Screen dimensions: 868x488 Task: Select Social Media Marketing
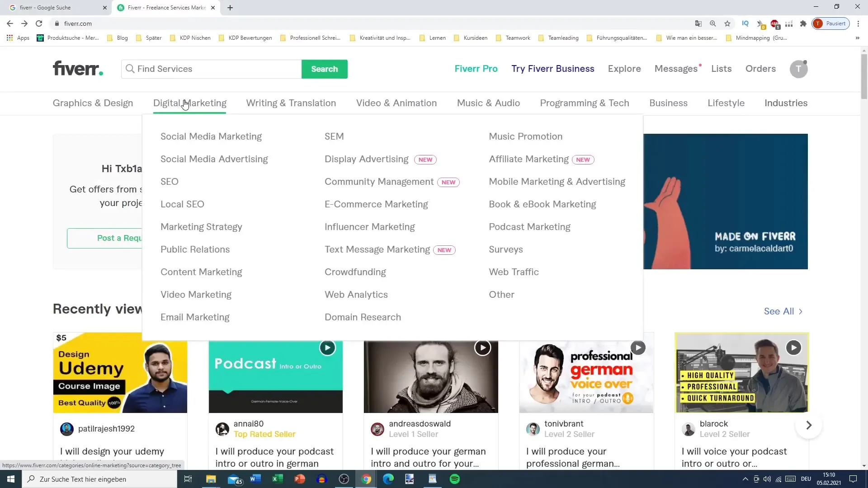pos(211,136)
